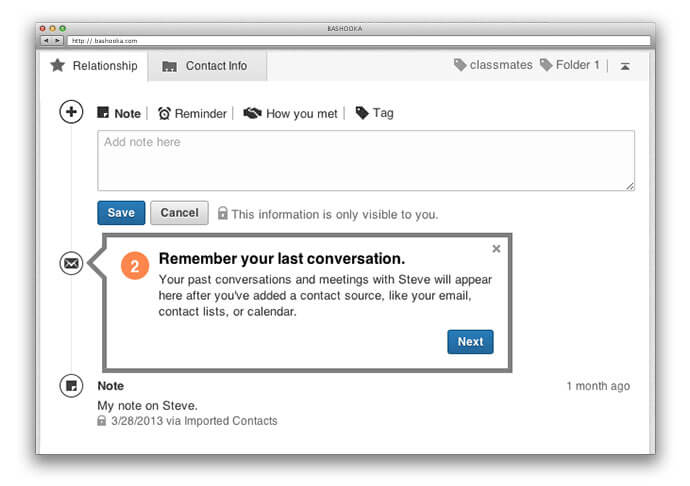Click the browser forward arrow button
690x486 pixels.
[x=57, y=40]
